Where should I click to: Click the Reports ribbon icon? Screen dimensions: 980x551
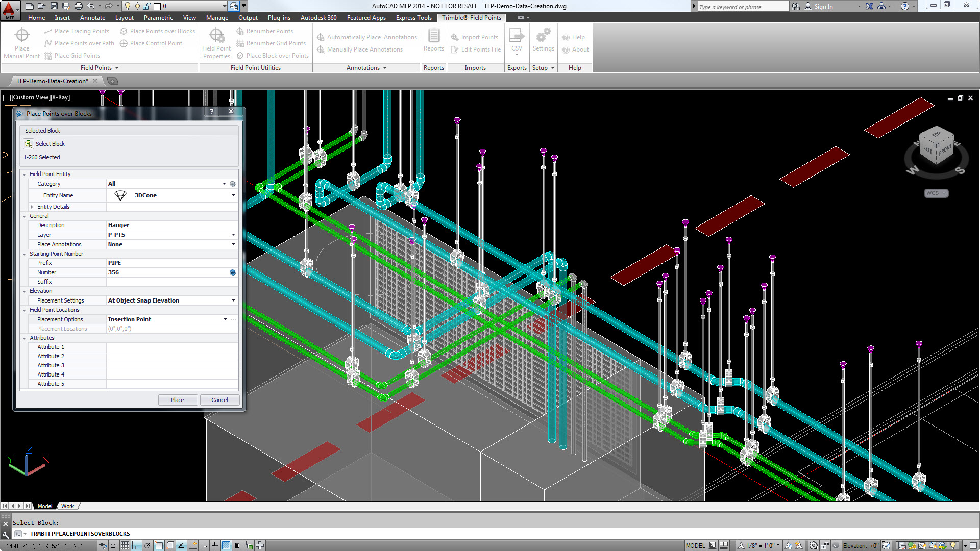[433, 36]
